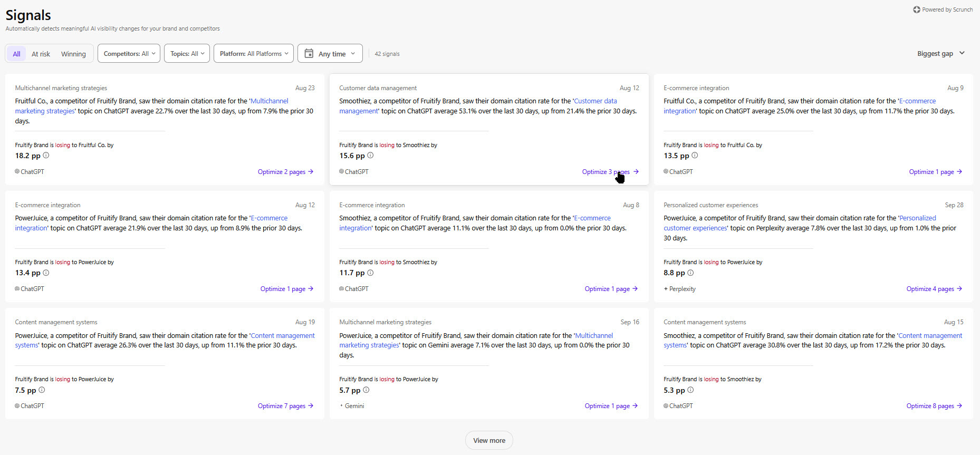980x455 pixels.
Task: Open the Platform: All Platforms dropdown
Action: point(253,53)
